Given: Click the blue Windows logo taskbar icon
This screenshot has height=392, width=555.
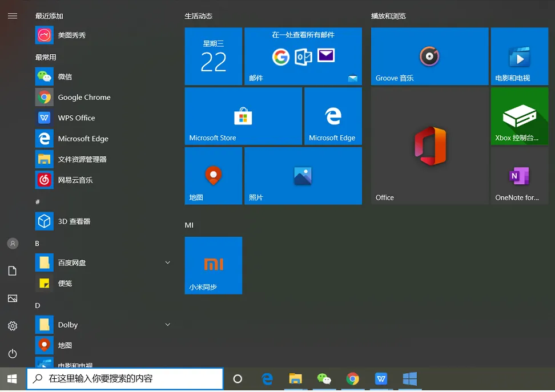Looking at the screenshot, I should (410, 379).
